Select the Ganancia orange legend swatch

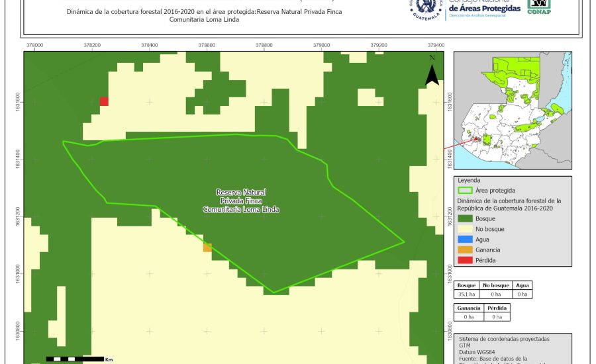tap(465, 250)
